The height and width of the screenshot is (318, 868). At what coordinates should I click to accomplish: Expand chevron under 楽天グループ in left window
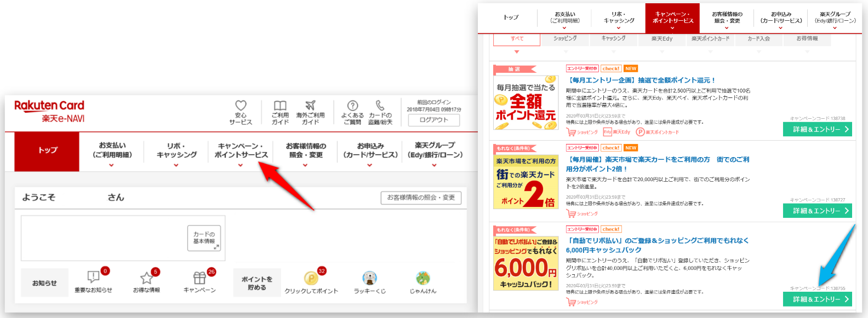tap(434, 165)
